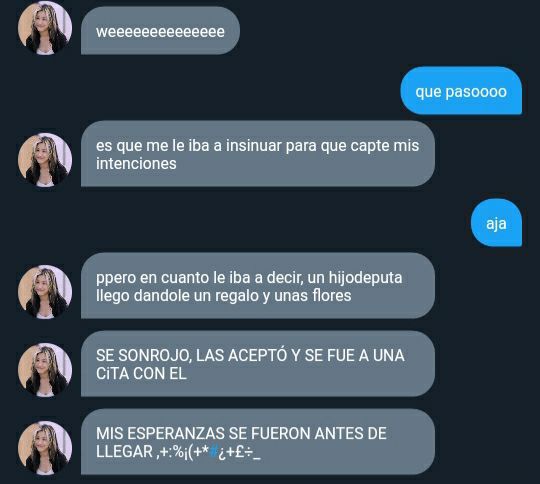Click the blue hashtag symbol in last message
This screenshot has height=484, width=540.
(214, 451)
